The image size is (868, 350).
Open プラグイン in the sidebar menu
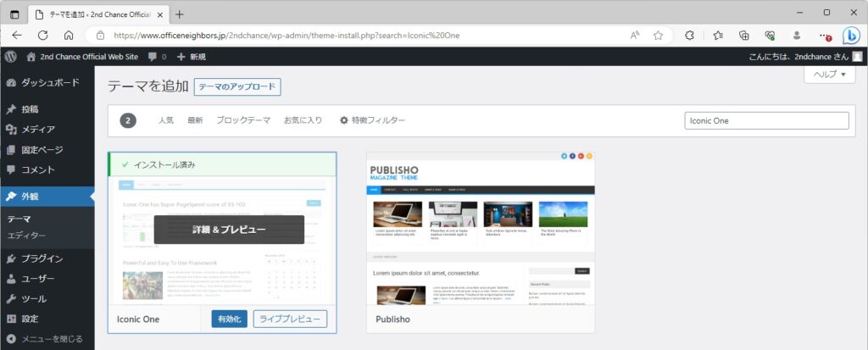click(42, 258)
